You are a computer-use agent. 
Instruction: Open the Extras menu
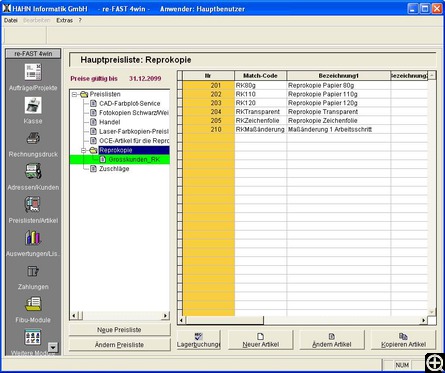pyautogui.click(x=64, y=21)
